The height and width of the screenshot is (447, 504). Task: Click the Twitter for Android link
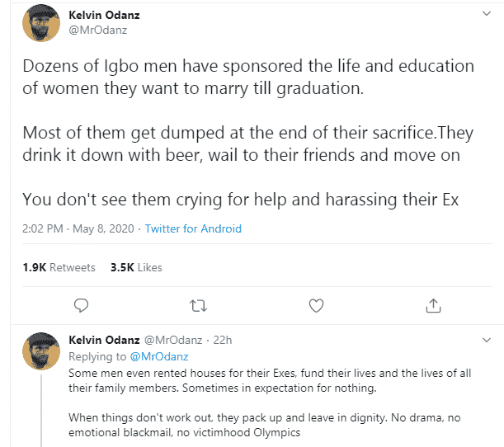point(193,228)
